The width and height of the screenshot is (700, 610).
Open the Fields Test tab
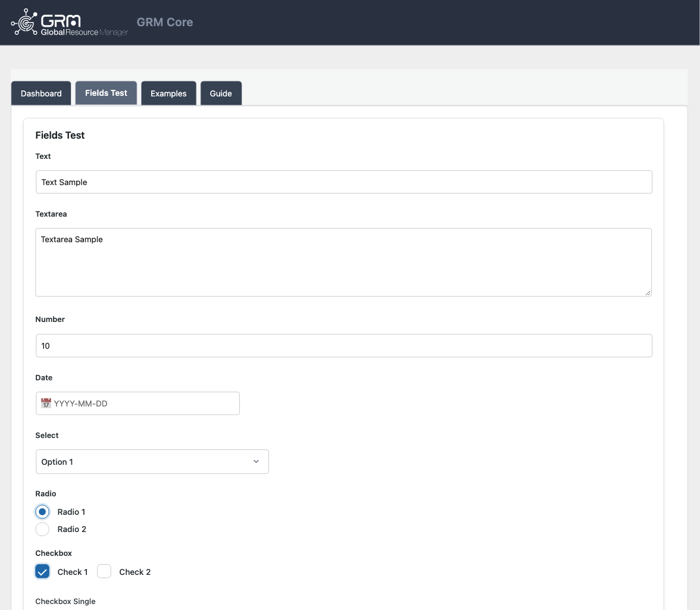point(106,93)
